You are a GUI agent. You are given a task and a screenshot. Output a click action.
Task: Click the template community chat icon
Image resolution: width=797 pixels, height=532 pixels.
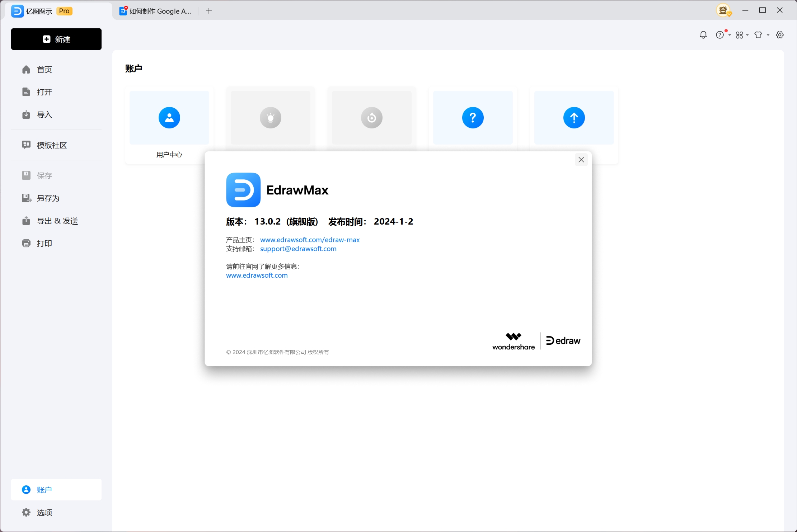26,145
